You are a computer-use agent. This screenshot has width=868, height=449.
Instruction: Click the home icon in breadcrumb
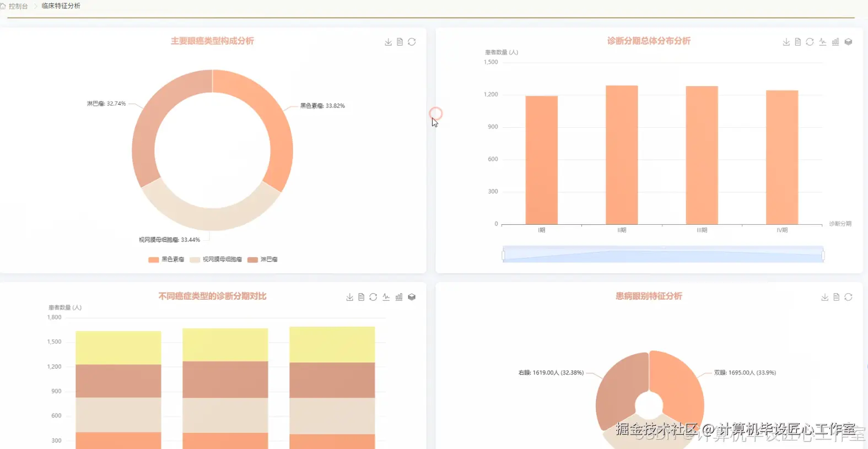coord(3,6)
